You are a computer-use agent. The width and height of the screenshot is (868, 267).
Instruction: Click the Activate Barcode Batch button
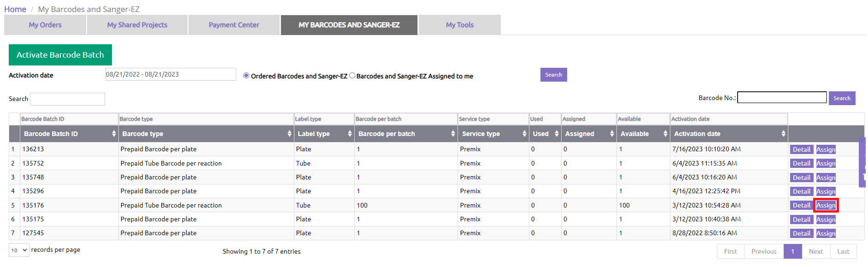click(x=60, y=55)
